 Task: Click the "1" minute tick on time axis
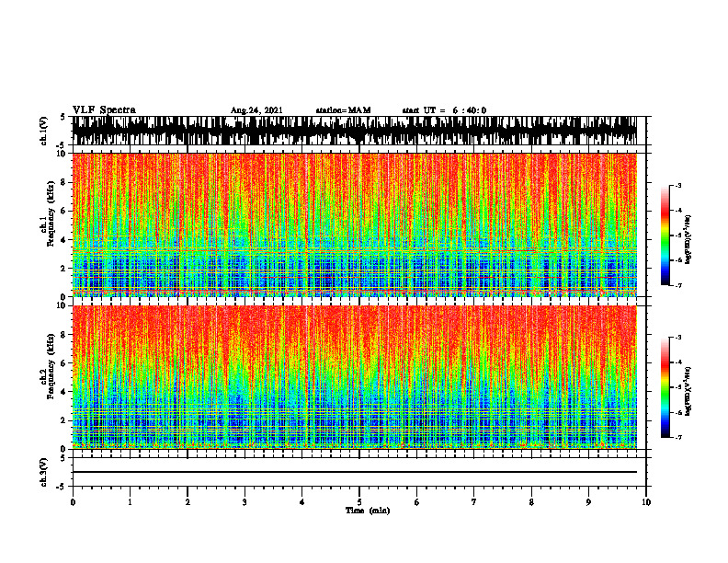coord(130,502)
